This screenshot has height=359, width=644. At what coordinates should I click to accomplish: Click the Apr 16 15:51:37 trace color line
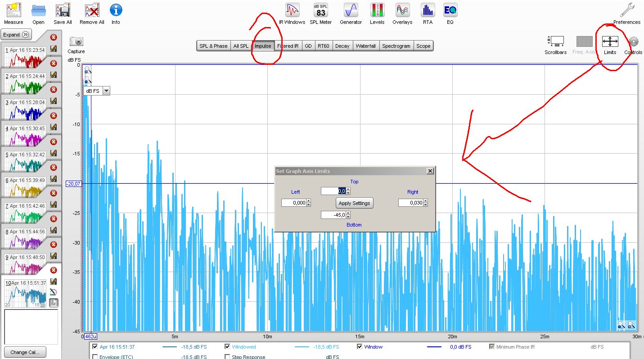coord(169,347)
